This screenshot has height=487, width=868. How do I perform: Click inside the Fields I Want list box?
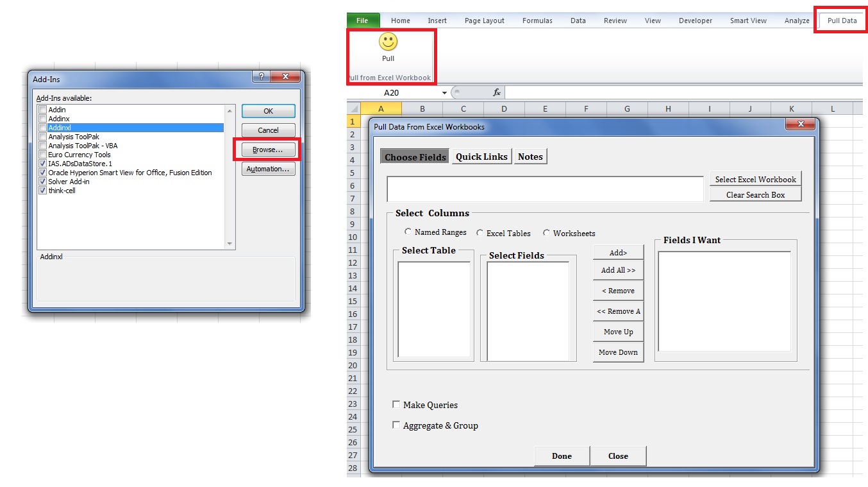[x=724, y=302]
